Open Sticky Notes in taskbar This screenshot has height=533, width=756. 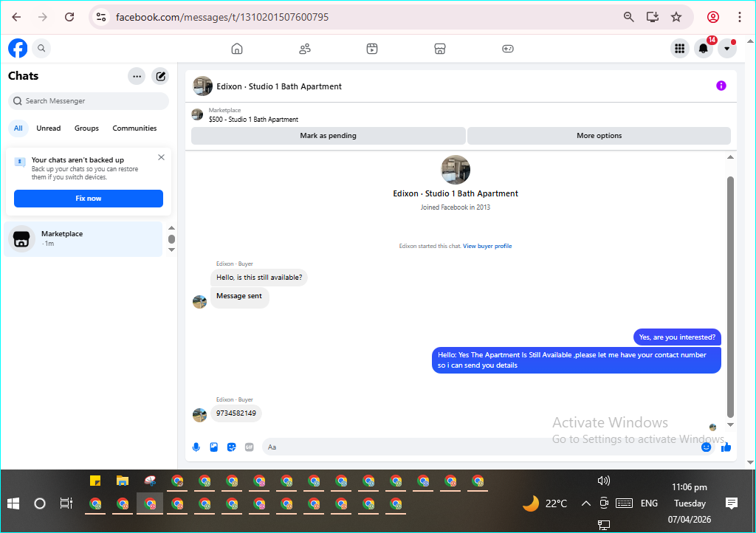point(95,481)
